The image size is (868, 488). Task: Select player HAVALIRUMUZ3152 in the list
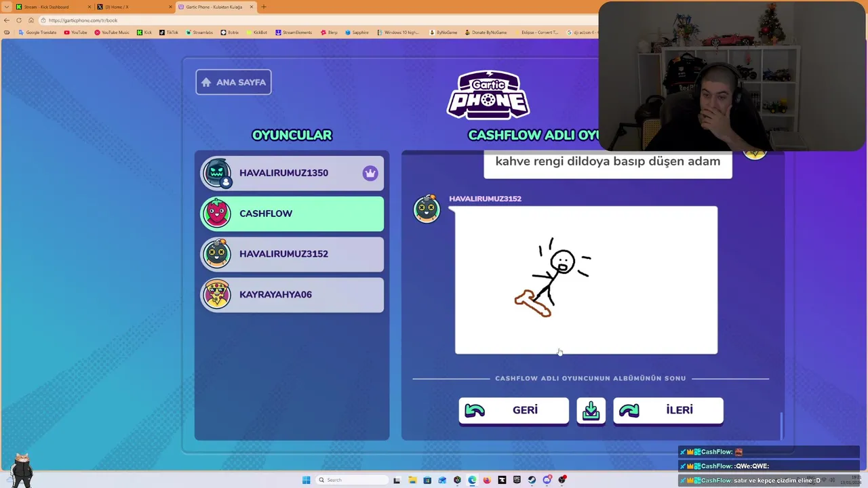[292, 254]
